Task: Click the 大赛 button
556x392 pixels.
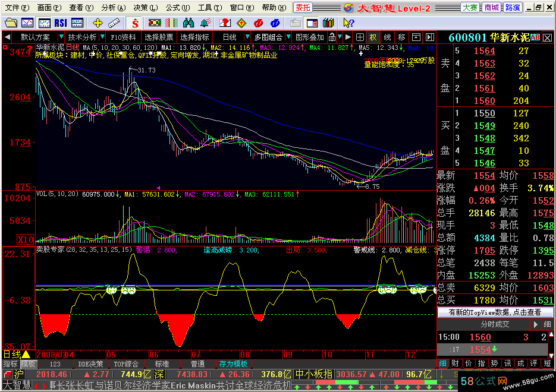Action: [x=470, y=8]
